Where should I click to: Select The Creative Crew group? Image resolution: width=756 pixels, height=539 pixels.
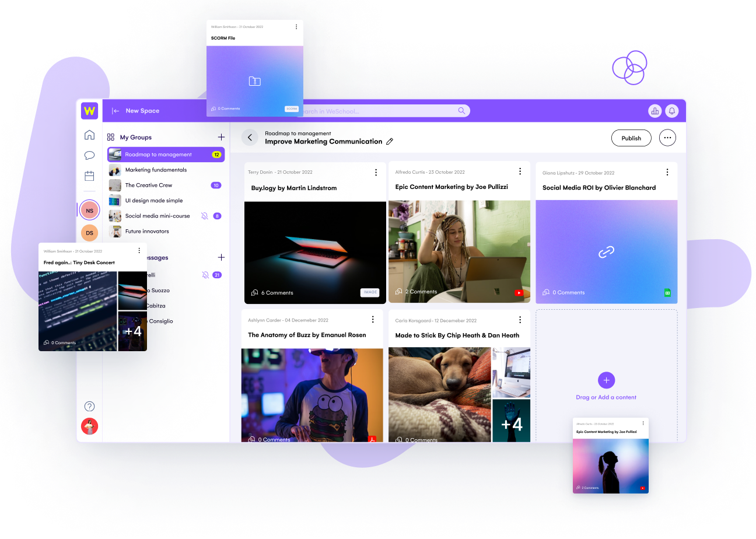pos(166,185)
